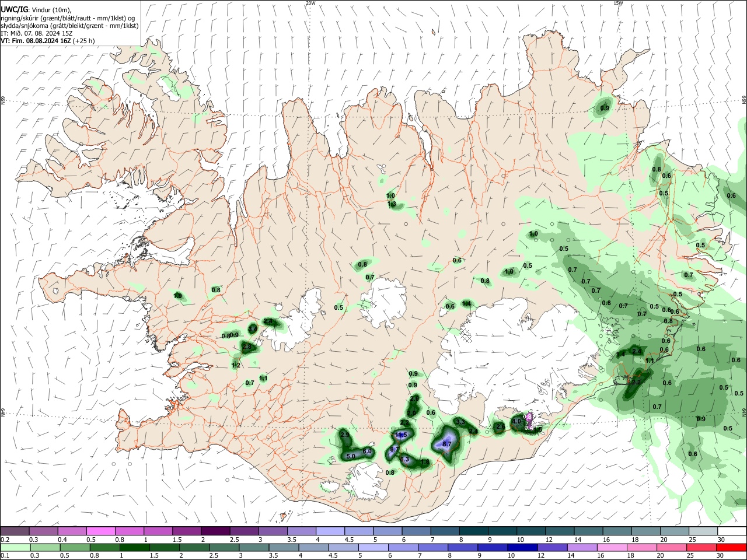Click the '(+25 h)' forecast offset text

(84, 41)
